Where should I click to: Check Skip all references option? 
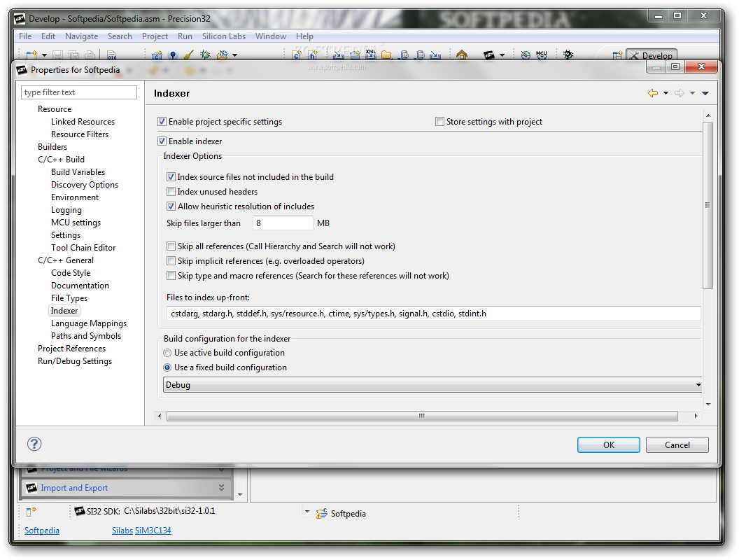click(171, 246)
